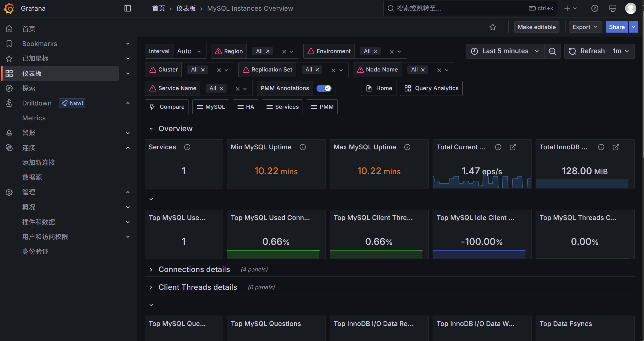644x341 pixels.
Task: Collapse the Overview row
Action: pos(151,128)
